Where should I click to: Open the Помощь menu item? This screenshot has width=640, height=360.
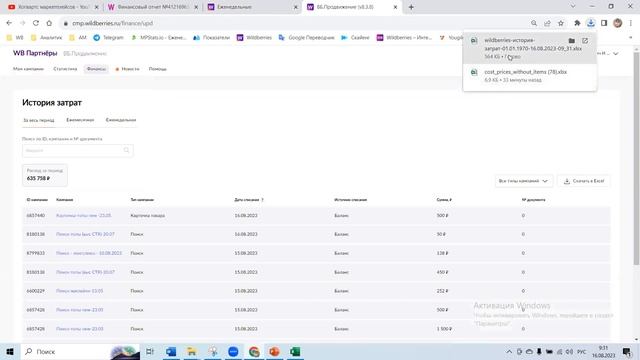point(158,69)
